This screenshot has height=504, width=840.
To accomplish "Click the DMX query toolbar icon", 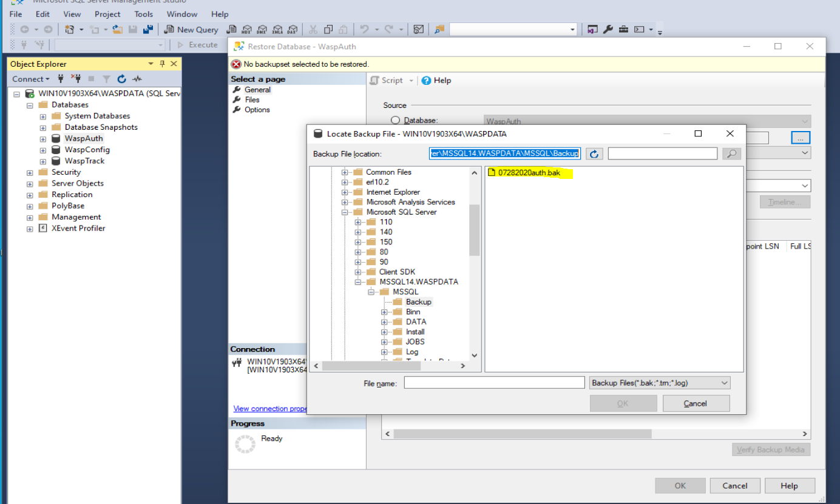I will pyautogui.click(x=262, y=30).
